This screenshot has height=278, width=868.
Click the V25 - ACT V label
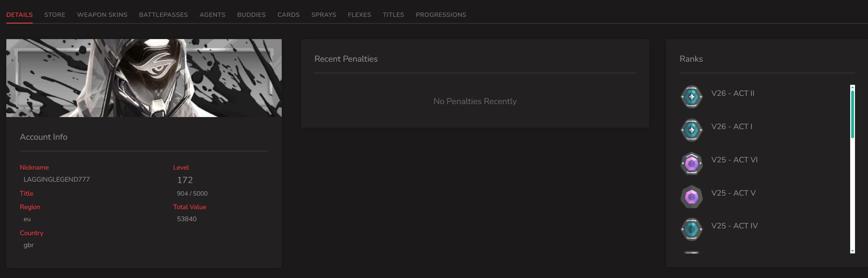(734, 193)
